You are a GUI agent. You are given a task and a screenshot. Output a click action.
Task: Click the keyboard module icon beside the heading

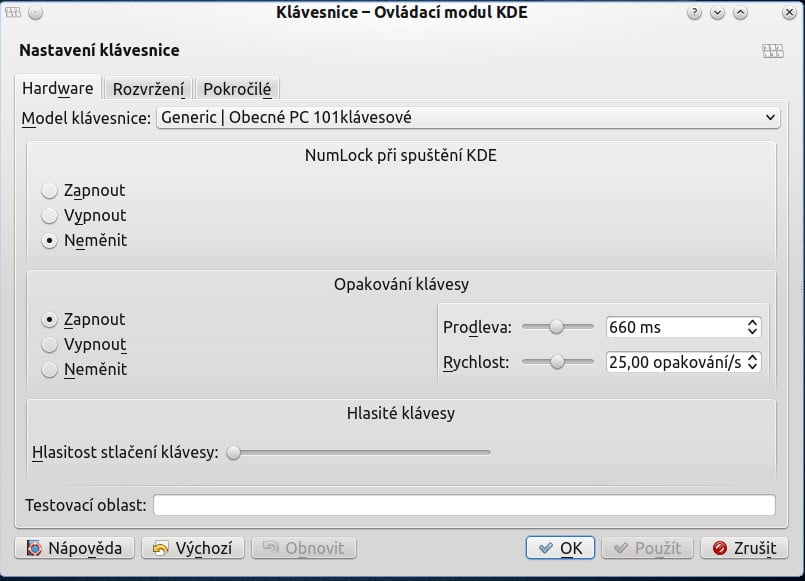(x=773, y=50)
